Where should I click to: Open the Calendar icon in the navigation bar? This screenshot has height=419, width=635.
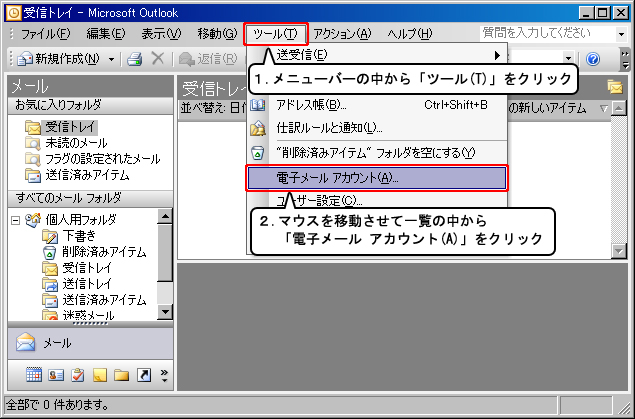34,375
